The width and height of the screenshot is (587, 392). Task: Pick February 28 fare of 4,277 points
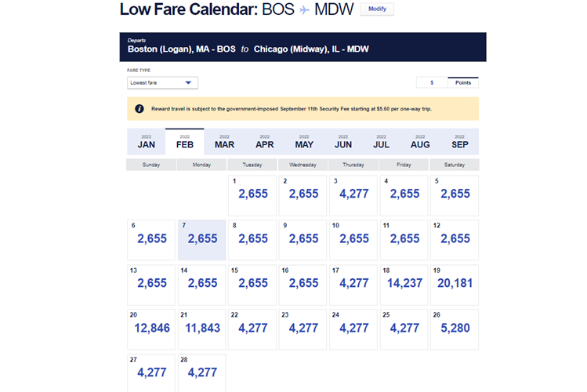(202, 373)
